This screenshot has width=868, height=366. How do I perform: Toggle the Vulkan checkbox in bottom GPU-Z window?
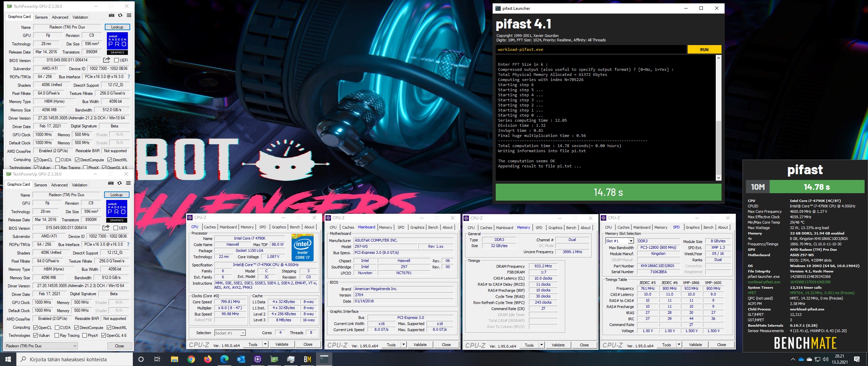pos(36,335)
